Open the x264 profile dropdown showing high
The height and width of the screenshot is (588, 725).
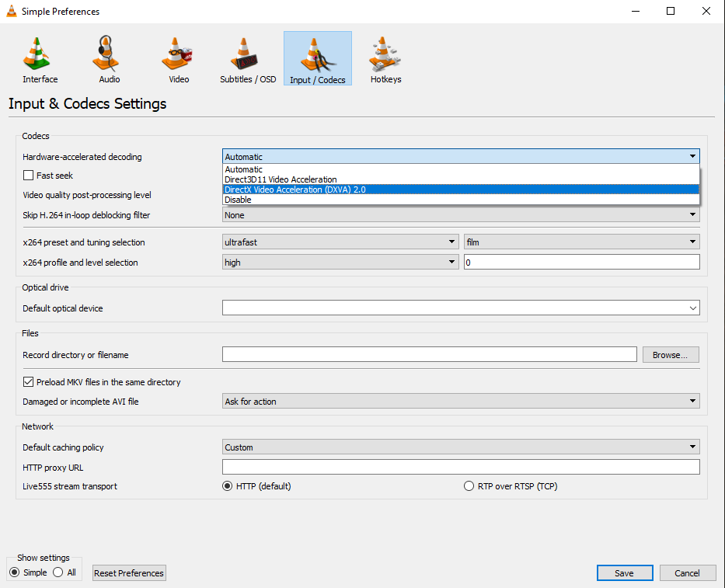click(340, 262)
